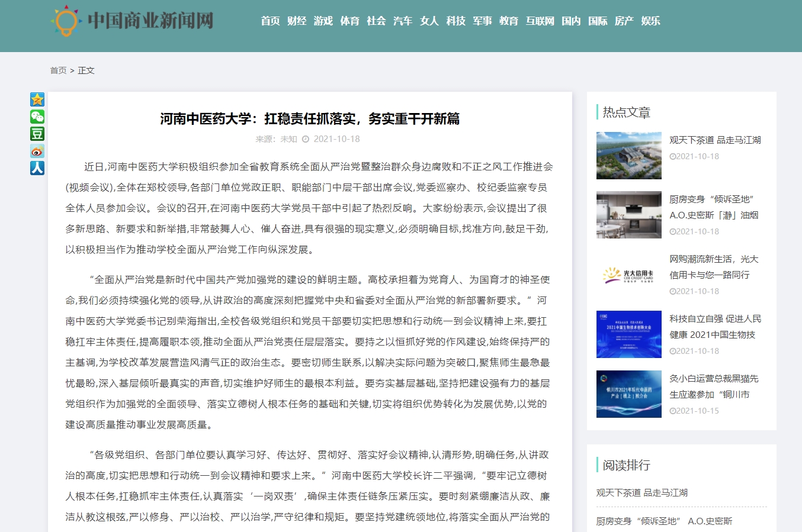This screenshot has height=532, width=802.
Task: Share article via the Douban icon
Action: (x=37, y=134)
